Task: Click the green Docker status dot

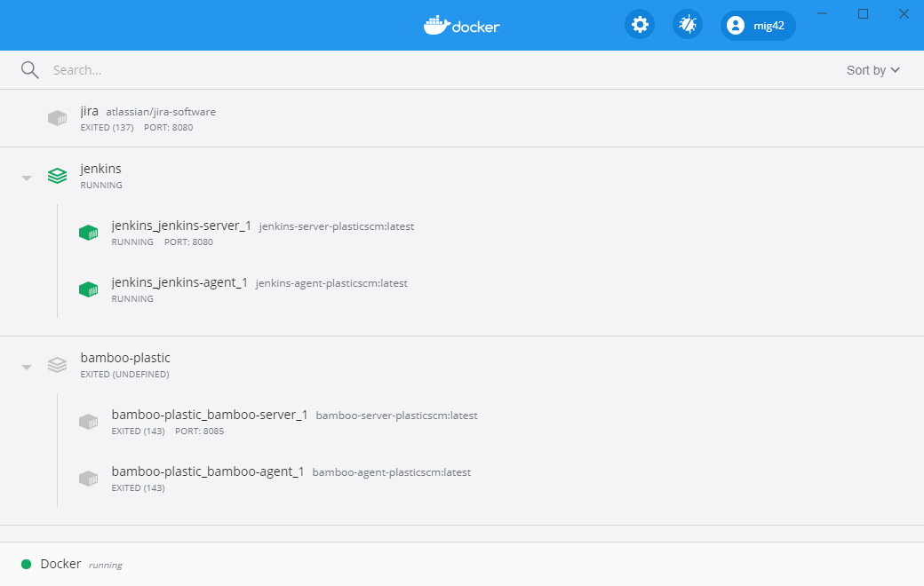Action: tap(26, 564)
